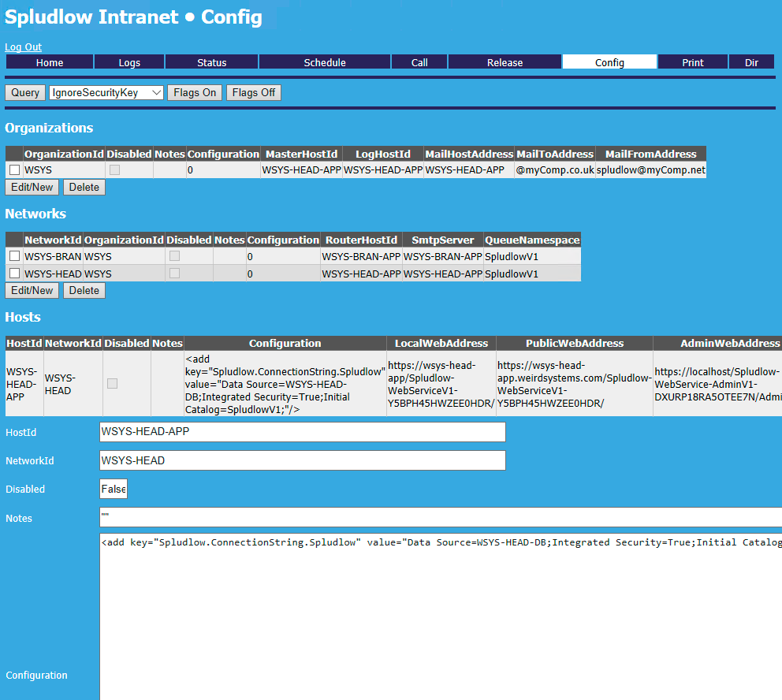Click the WSYS-BRAN-APP RouterHostId cell
Image resolution: width=782 pixels, height=700 pixels.
coord(361,256)
